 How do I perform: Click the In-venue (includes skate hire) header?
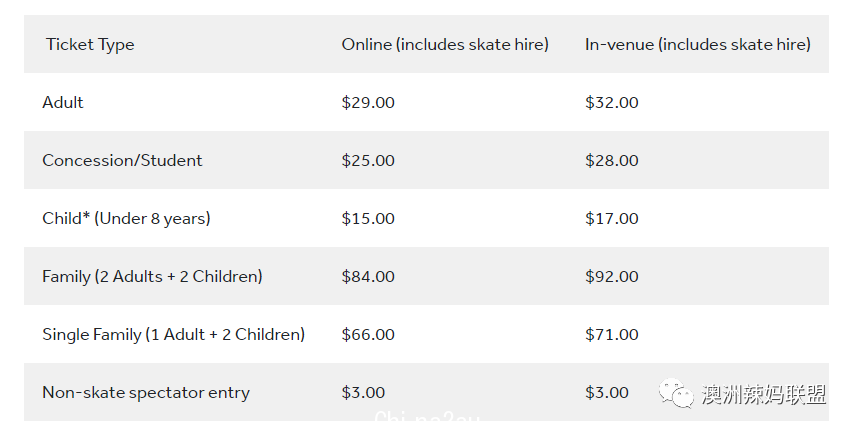[698, 45]
